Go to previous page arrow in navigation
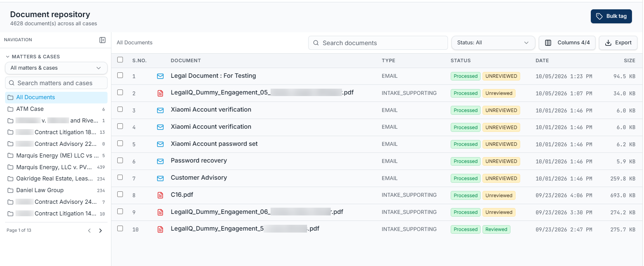This screenshot has width=644, height=266. (x=89, y=231)
